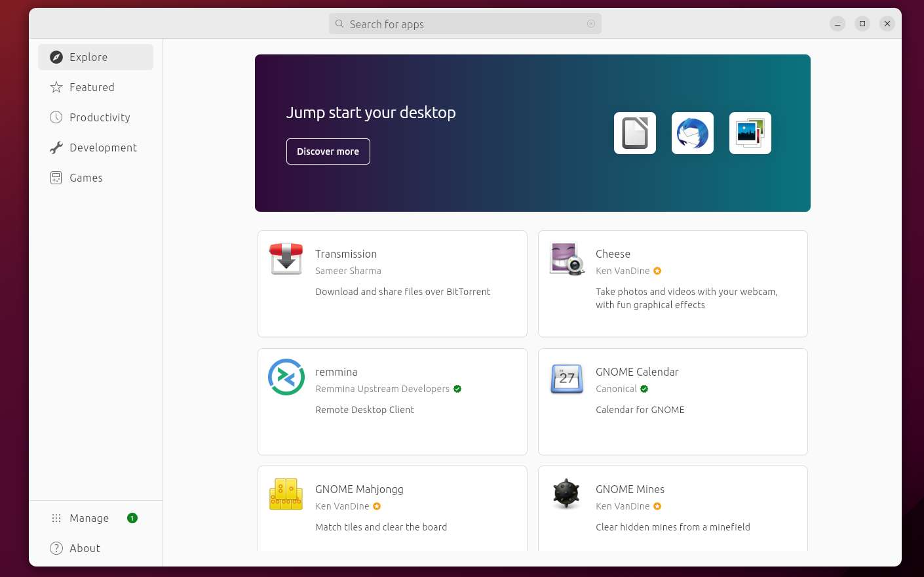Viewport: 924px width, 577px height.
Task: Click the Games console icon in sidebar
Action: click(56, 178)
